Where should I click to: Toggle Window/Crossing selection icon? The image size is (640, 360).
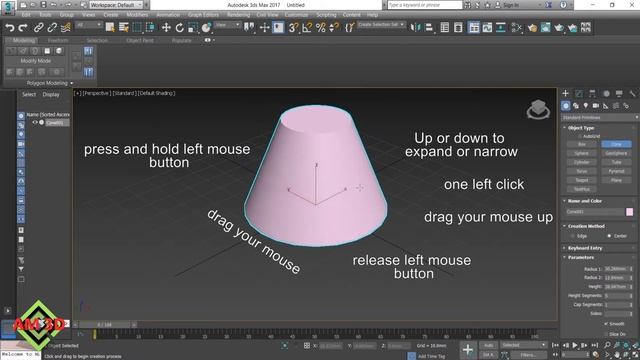[x=150, y=27]
